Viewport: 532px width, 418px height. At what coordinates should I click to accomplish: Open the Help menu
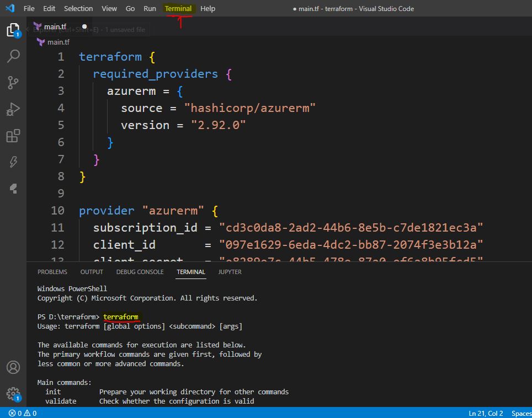tap(208, 8)
